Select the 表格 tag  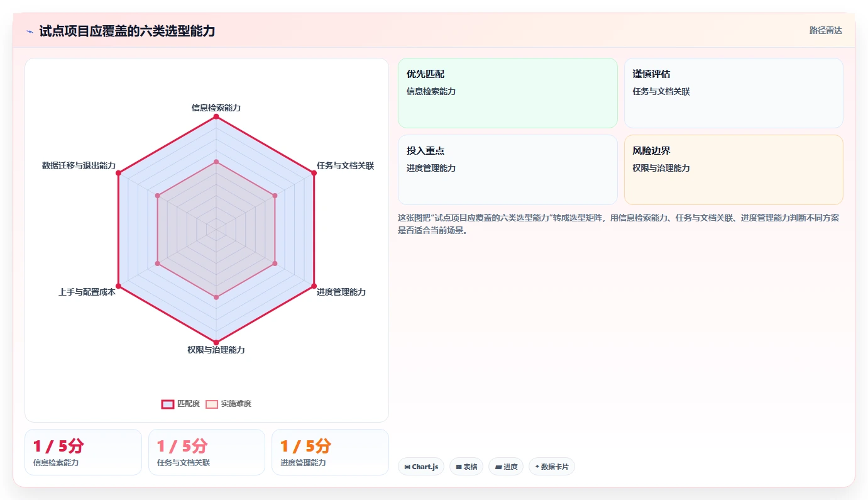click(466, 467)
